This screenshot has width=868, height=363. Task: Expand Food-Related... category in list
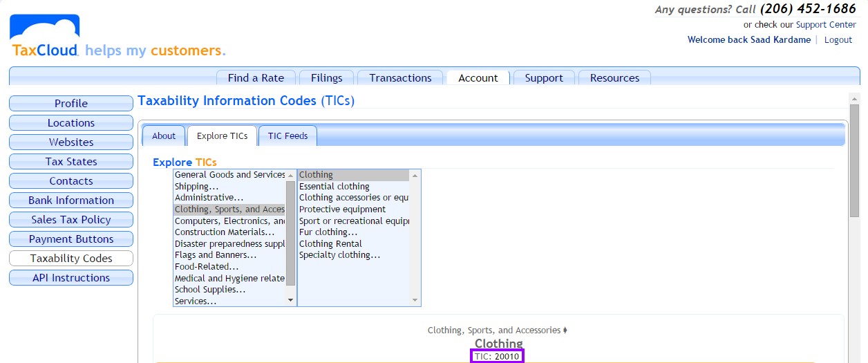[x=207, y=267]
